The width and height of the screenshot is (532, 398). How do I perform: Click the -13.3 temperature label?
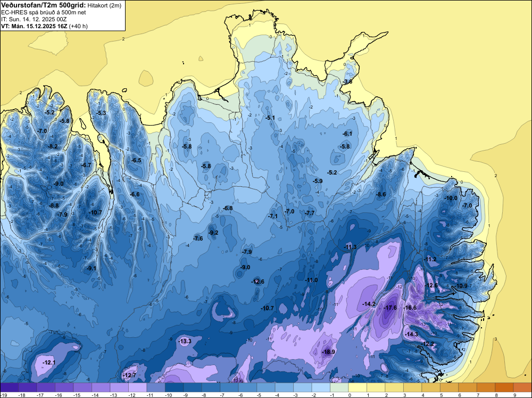point(185,341)
